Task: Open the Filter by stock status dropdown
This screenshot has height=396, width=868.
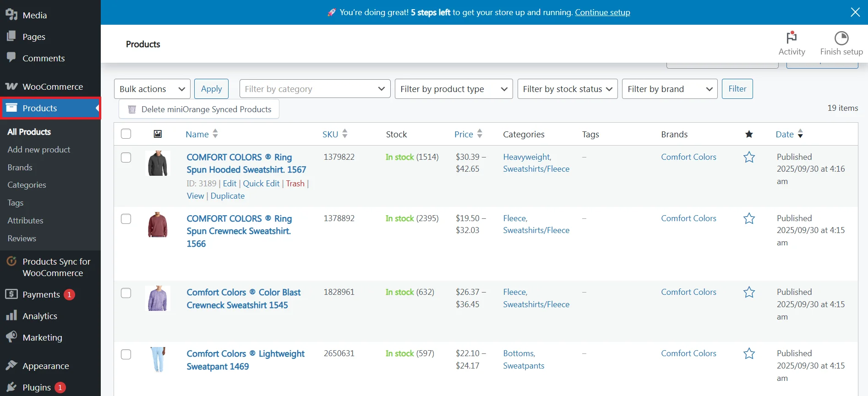Action: (568, 89)
